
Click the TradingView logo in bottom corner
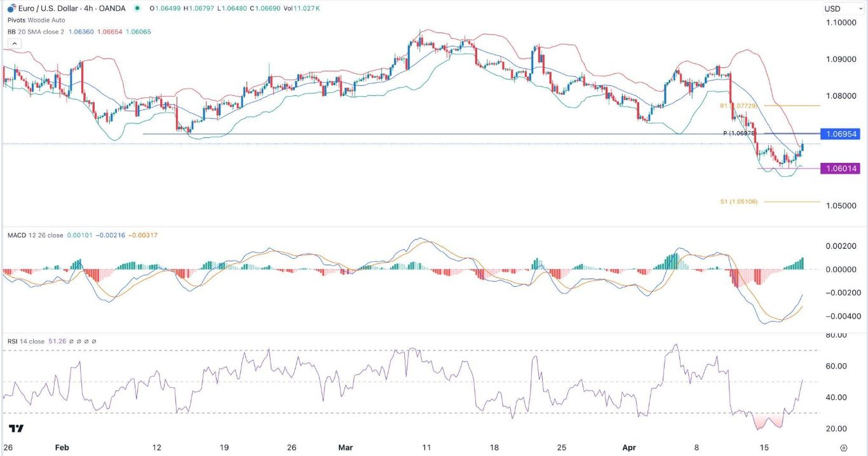[x=17, y=429]
